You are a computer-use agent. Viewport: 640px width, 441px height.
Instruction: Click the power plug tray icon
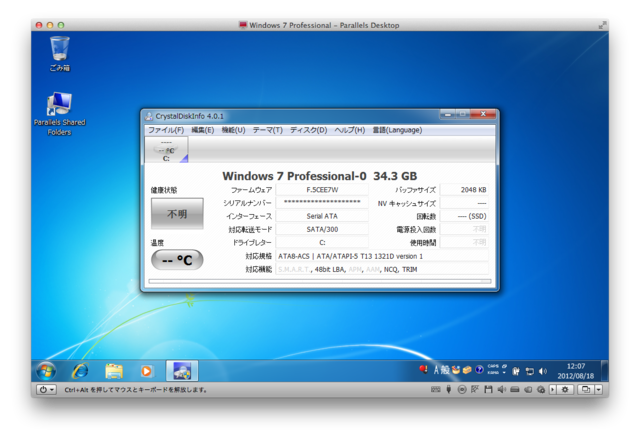[x=516, y=371]
